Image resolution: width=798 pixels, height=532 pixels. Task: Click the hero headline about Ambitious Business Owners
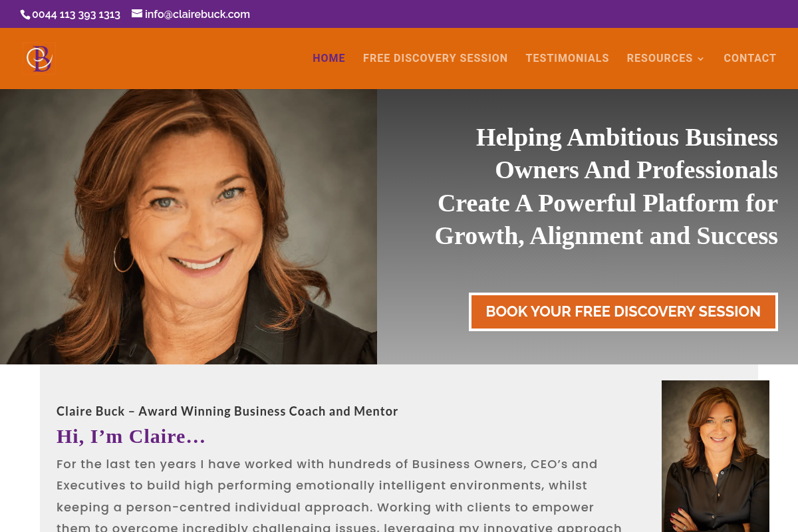tap(606, 186)
